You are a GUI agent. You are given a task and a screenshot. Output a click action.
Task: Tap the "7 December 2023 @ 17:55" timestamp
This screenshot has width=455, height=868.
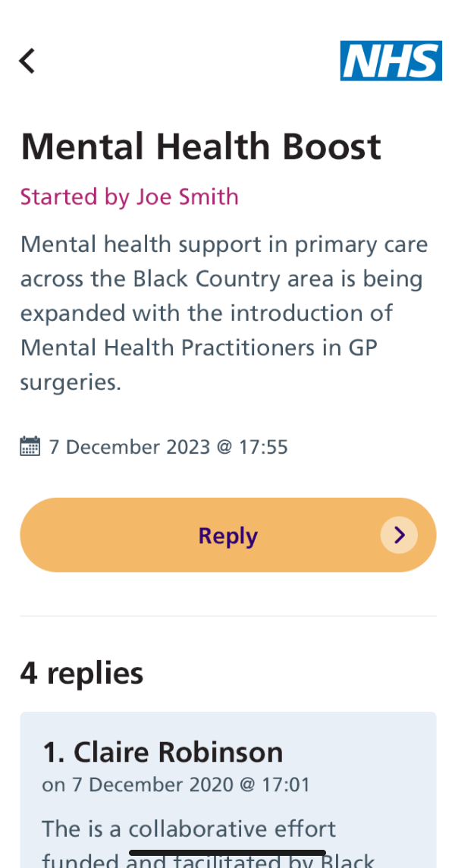tap(168, 447)
